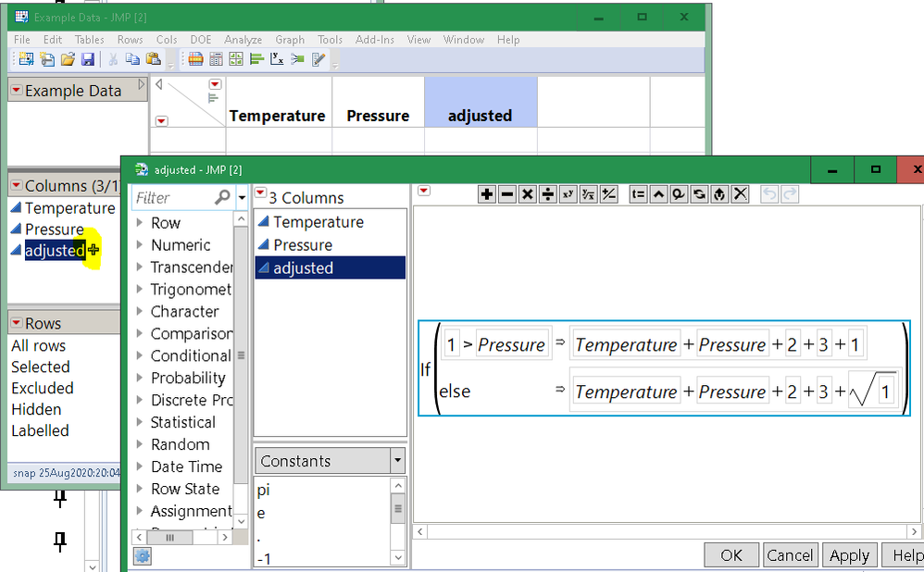The image size is (924, 572).
Task: Insert an addition operator in formula editor
Action: pos(487,194)
